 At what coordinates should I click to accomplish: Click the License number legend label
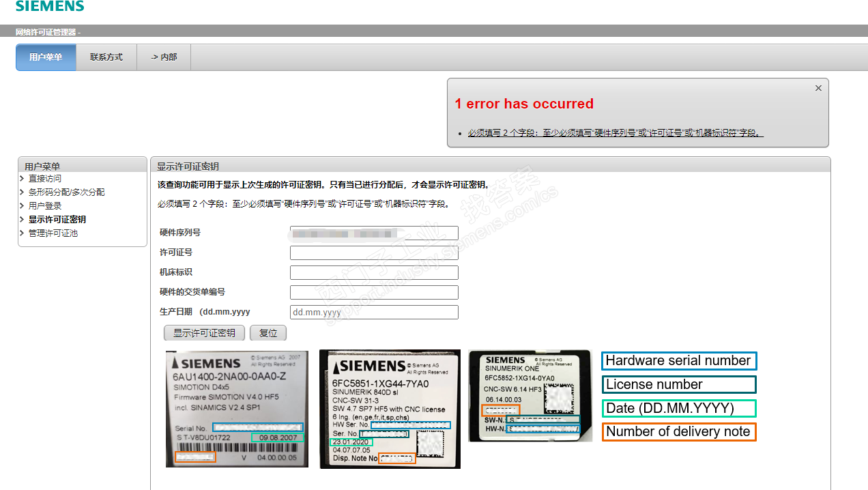click(679, 385)
